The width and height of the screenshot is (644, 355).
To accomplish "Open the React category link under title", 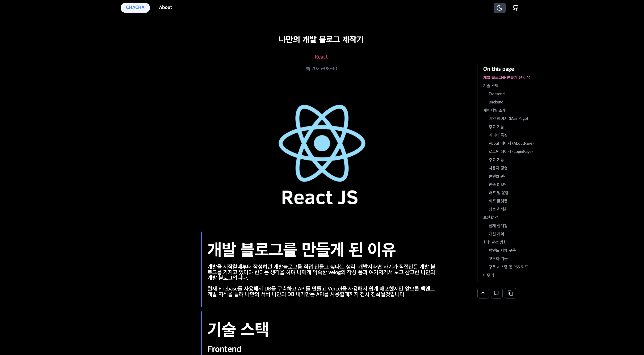I will tap(321, 57).
